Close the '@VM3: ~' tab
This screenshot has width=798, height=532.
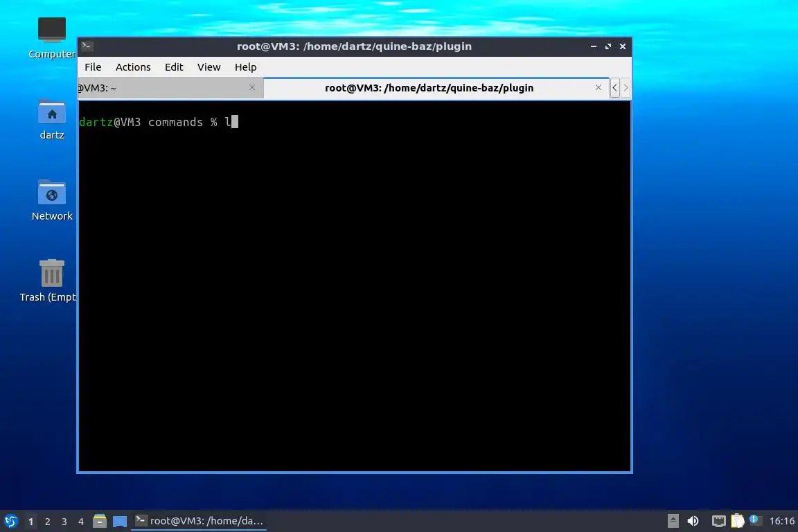[x=252, y=87]
